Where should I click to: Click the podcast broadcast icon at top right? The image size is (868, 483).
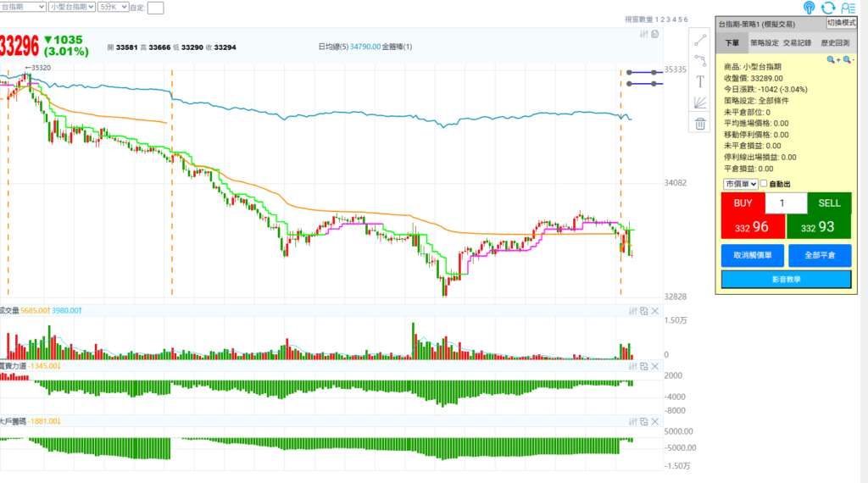(x=809, y=8)
